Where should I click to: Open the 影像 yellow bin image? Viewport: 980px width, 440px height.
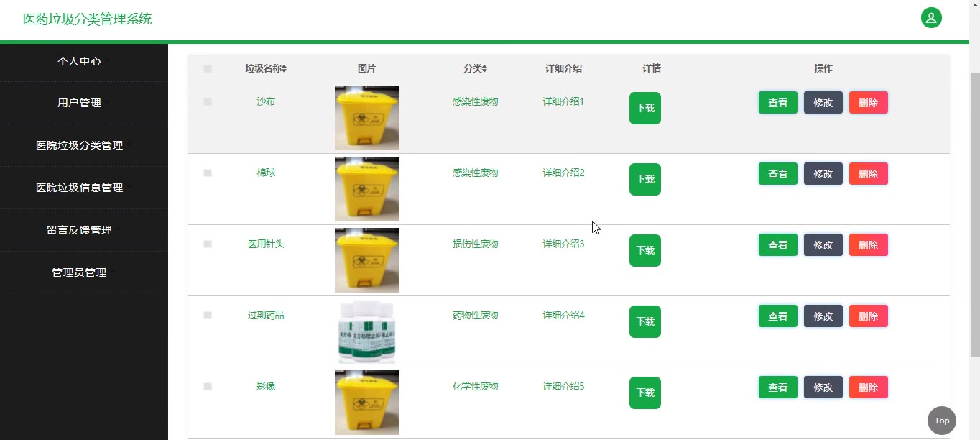367,403
